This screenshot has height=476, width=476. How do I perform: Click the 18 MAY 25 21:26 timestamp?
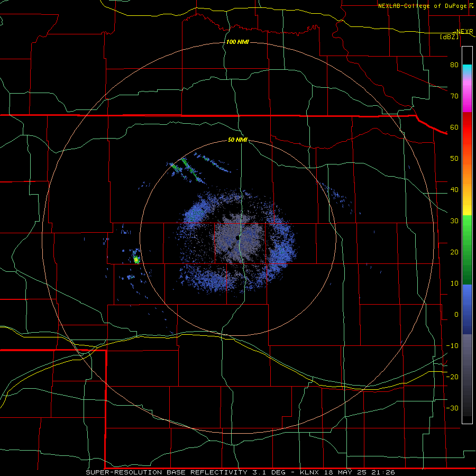(360, 472)
